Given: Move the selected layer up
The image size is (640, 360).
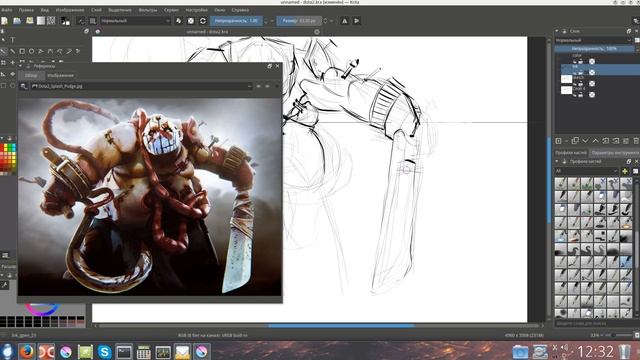Looking at the screenshot, I should [596, 141].
